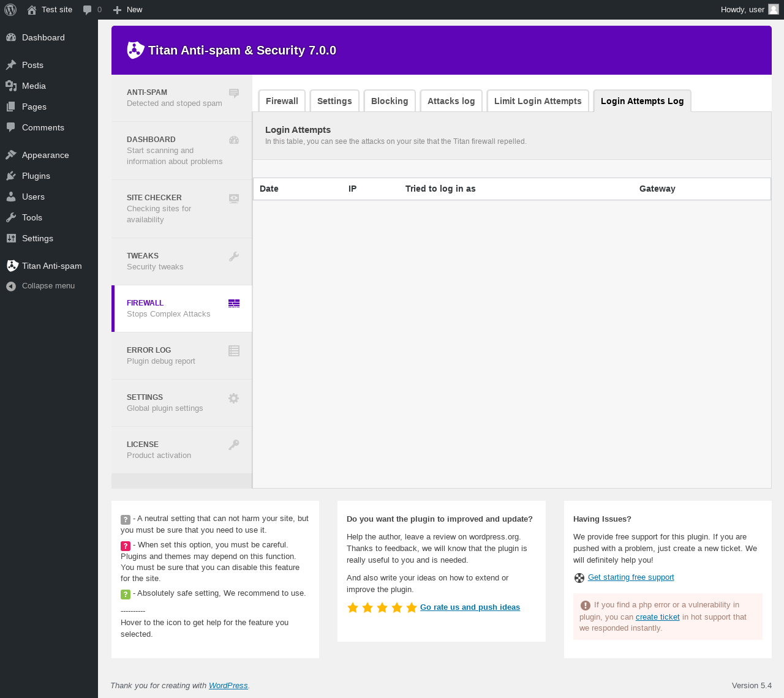Click the Titan shield logo in header

[135, 50]
